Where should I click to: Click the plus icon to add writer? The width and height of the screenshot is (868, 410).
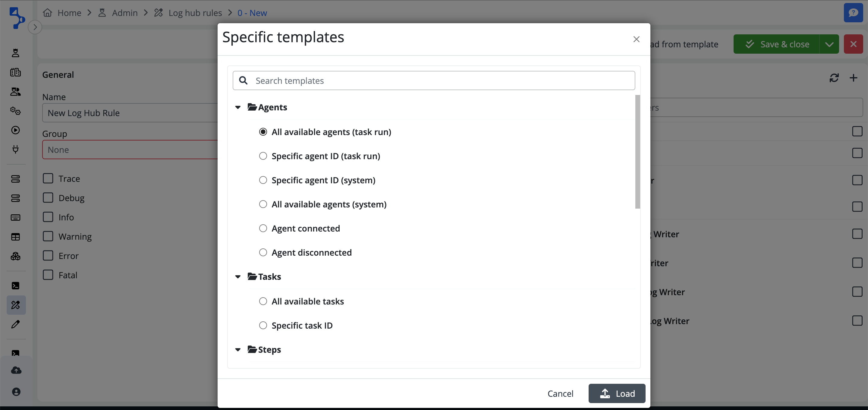point(854,78)
